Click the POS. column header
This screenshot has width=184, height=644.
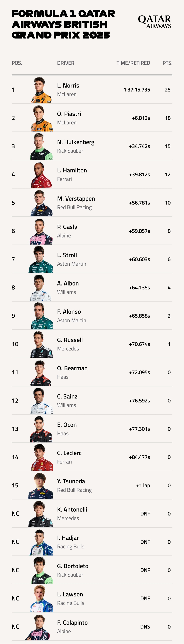tap(17, 63)
